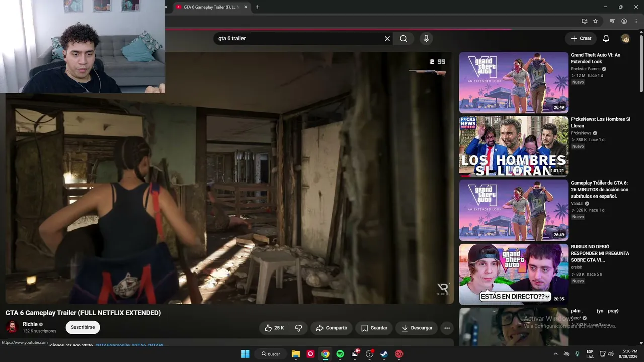Open the YouTube account avatar menu
This screenshot has width=644, height=362.
625,38
